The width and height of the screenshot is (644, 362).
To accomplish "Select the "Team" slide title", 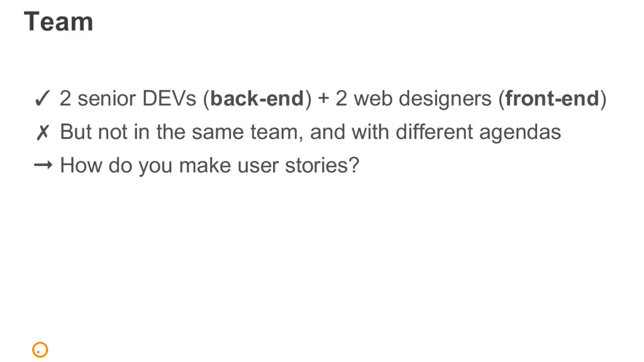I will click(58, 21).
